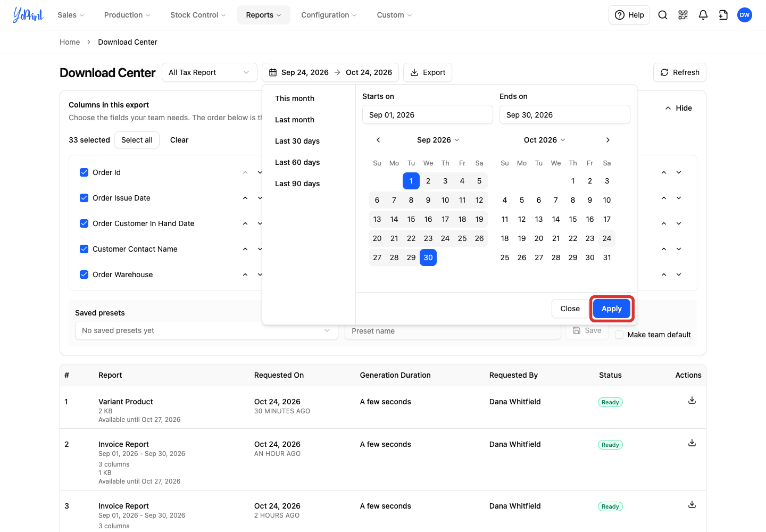Select October 24 in the calendar
This screenshot has height=532, width=766.
tap(607, 238)
